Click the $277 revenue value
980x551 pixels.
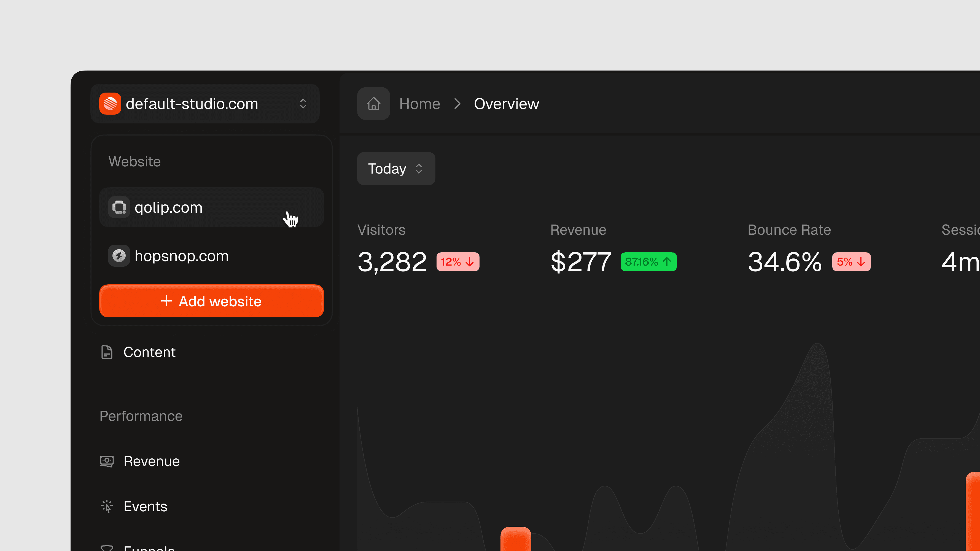point(581,262)
